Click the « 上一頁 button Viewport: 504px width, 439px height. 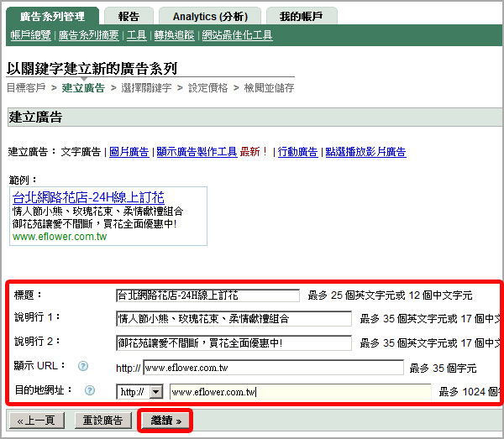[37, 421]
